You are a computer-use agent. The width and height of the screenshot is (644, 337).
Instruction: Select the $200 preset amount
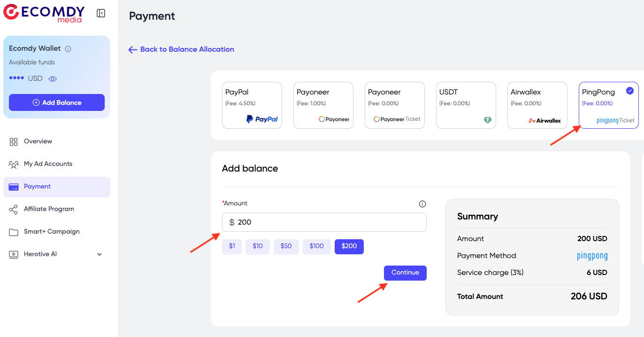(349, 246)
